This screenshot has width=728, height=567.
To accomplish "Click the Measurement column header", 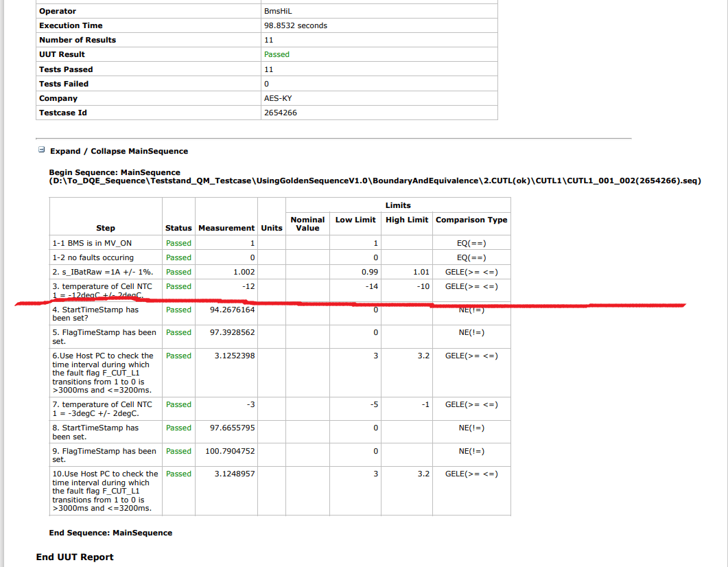I will pos(226,228).
